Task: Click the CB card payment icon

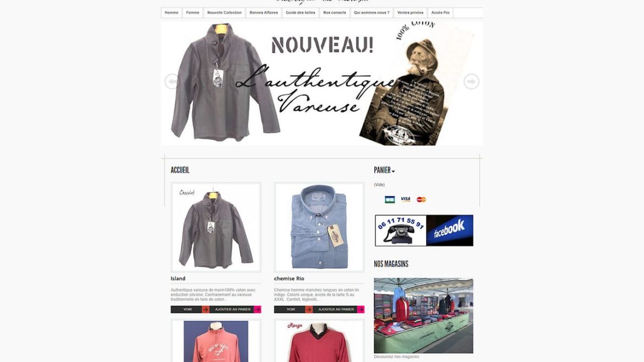Action: pyautogui.click(x=390, y=200)
